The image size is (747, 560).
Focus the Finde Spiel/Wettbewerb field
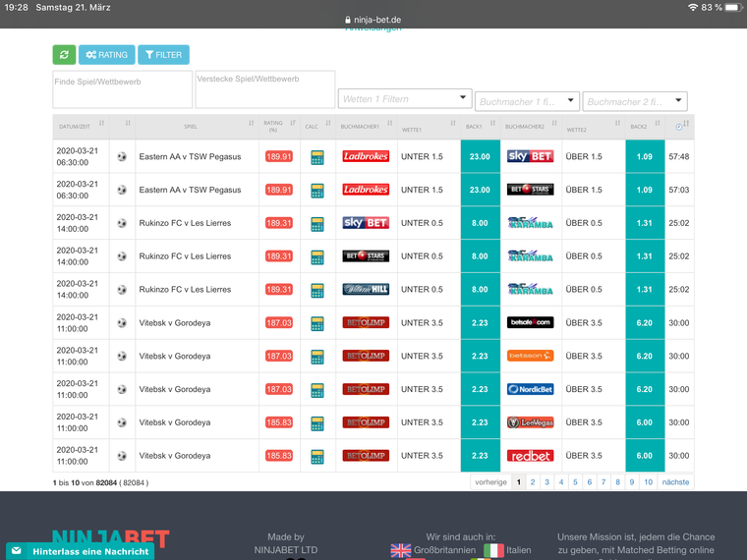123,89
